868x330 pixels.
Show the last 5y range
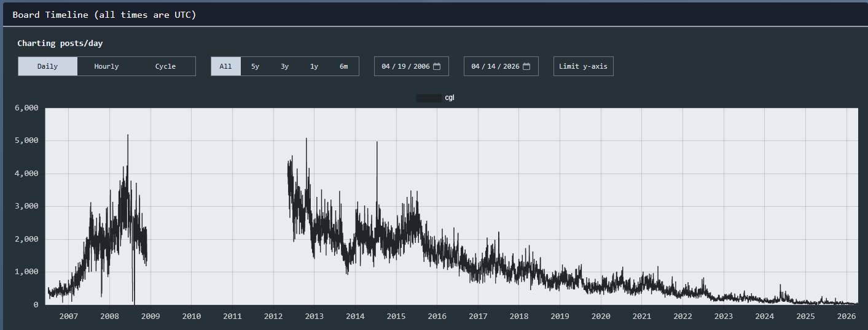255,66
